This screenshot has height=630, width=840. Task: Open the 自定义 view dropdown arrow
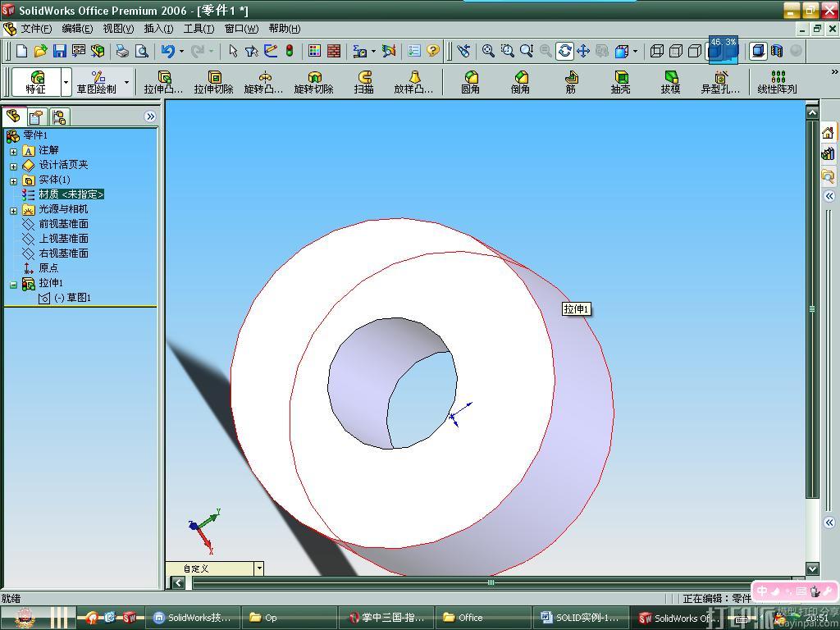[259, 568]
